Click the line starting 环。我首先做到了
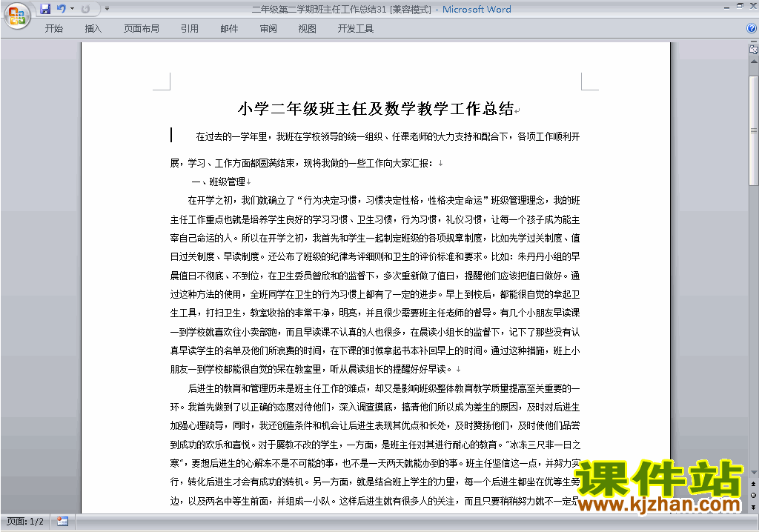 (x=374, y=407)
